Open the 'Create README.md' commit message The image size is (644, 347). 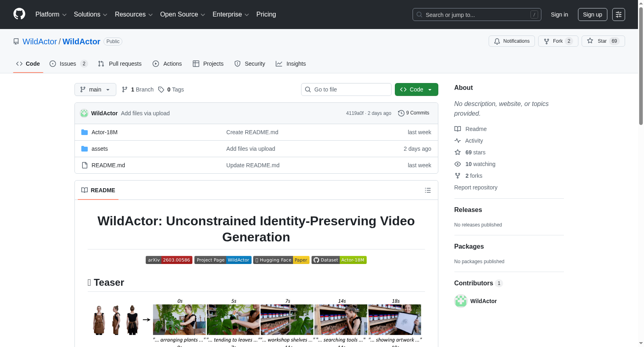tap(252, 132)
